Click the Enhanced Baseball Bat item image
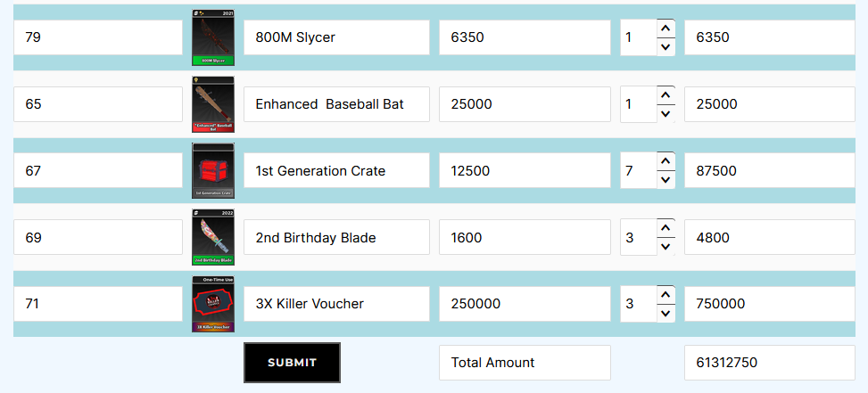Viewport: 868px width, 393px height. 212,104
